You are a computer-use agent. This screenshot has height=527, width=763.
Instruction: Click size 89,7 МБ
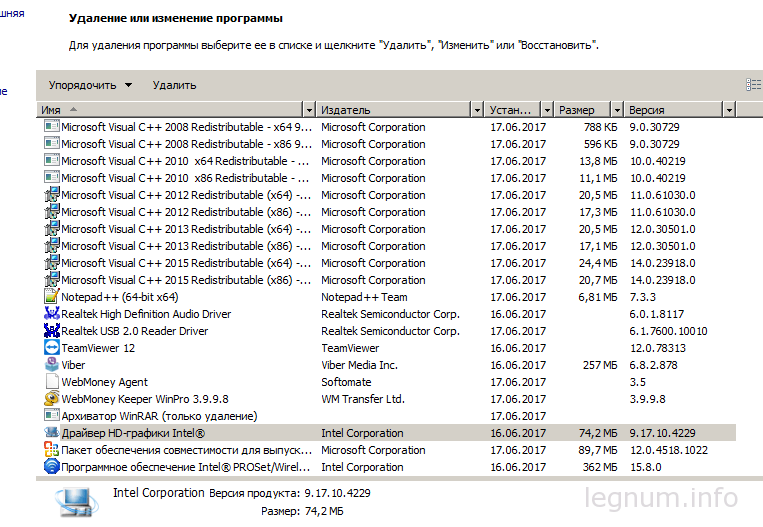coord(598,450)
